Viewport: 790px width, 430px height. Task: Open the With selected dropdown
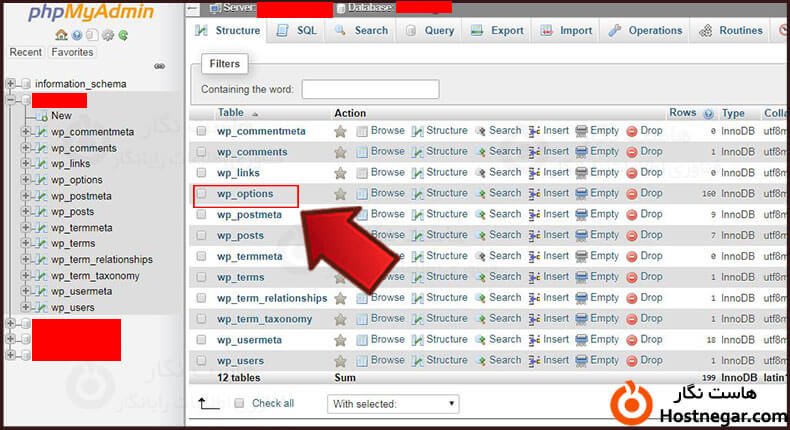tap(393, 404)
